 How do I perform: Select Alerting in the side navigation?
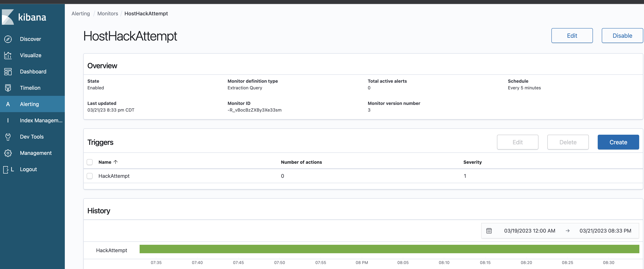(29, 104)
